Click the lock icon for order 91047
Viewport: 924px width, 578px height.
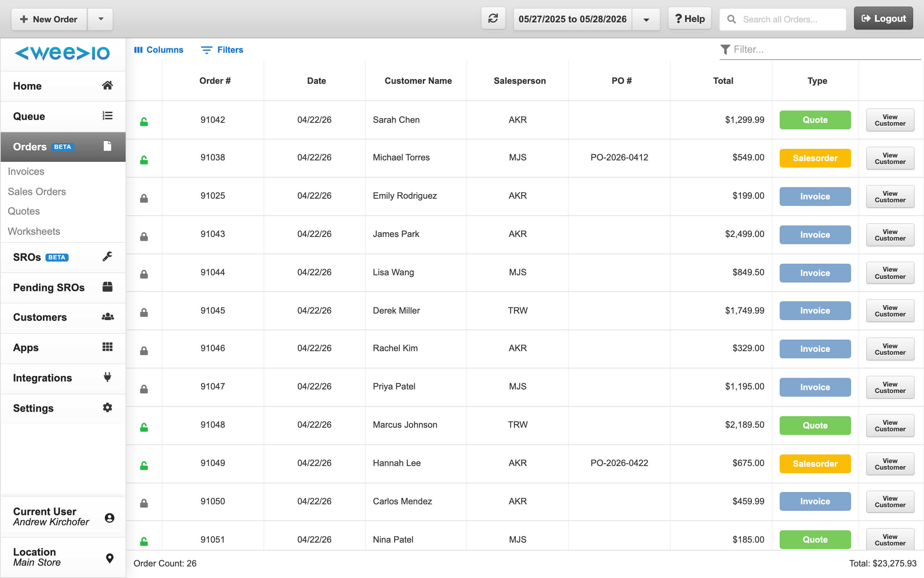144,389
